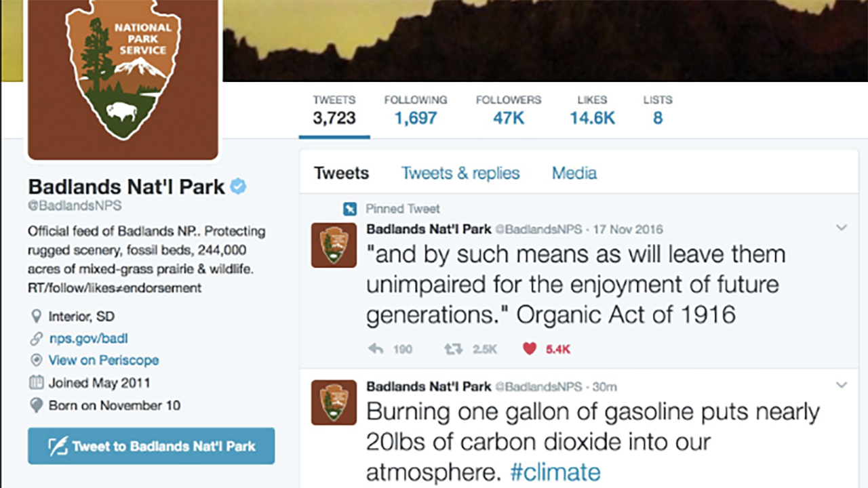Switch to the Tweets & replies tab
The image size is (868, 488).
point(460,174)
